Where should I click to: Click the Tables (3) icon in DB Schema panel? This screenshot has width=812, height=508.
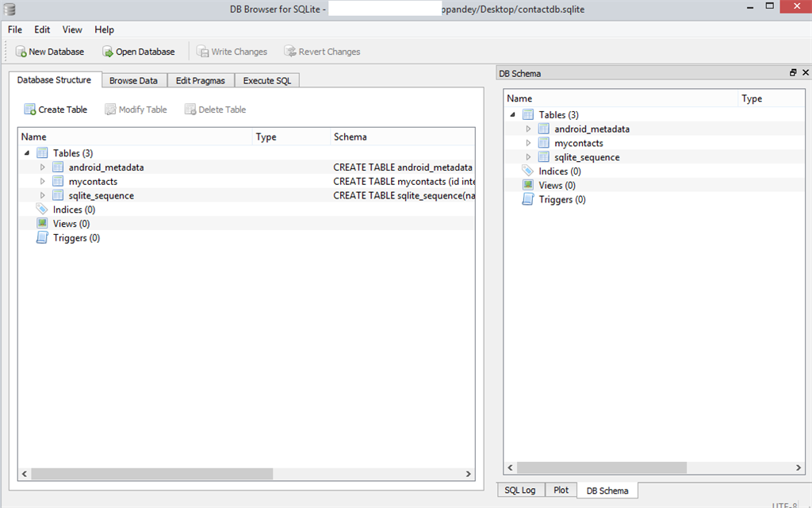(x=527, y=114)
